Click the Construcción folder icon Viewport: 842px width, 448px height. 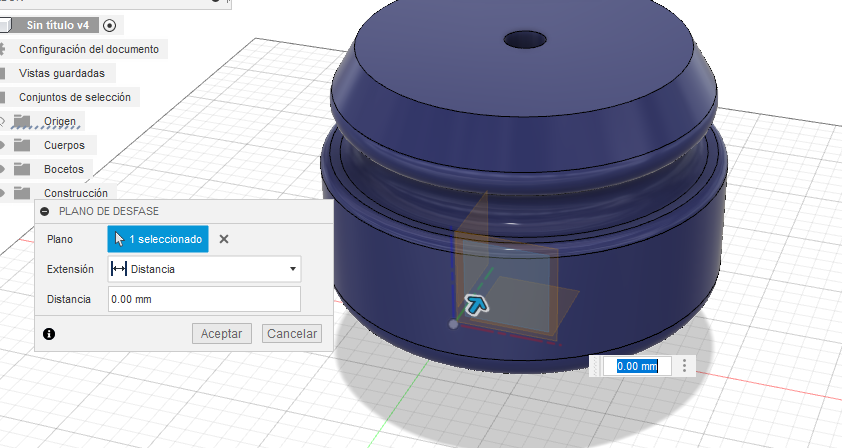(21, 193)
